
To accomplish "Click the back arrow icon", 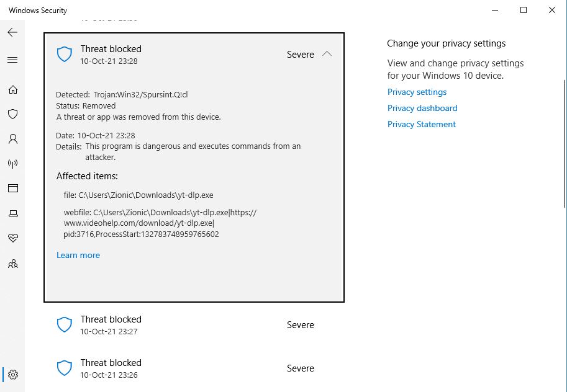I will click(x=12, y=32).
